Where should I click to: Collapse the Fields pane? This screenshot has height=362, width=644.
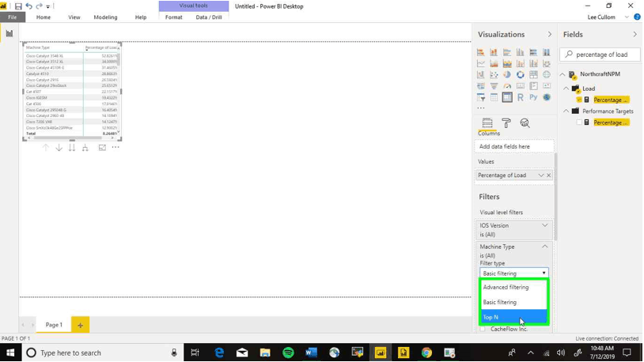point(635,35)
